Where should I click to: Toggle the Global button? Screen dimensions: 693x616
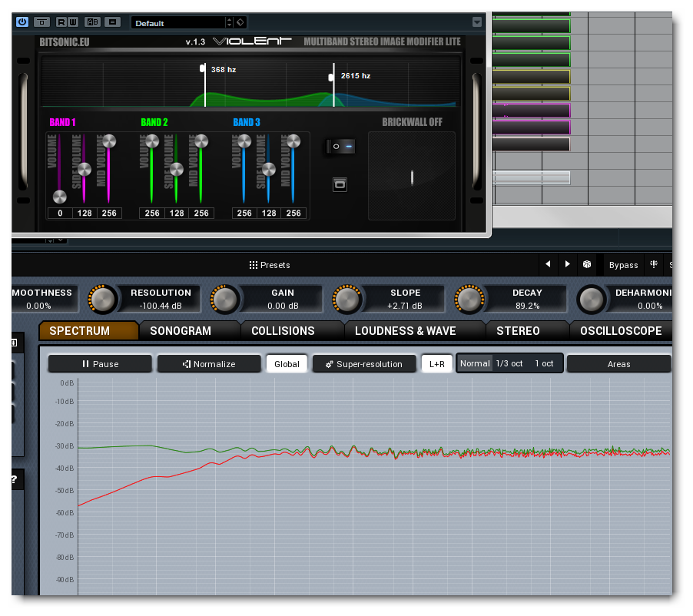(x=287, y=364)
